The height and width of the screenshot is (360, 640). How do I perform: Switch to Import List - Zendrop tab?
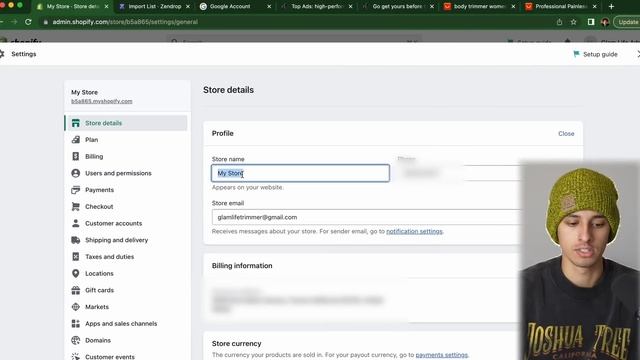coord(154,7)
